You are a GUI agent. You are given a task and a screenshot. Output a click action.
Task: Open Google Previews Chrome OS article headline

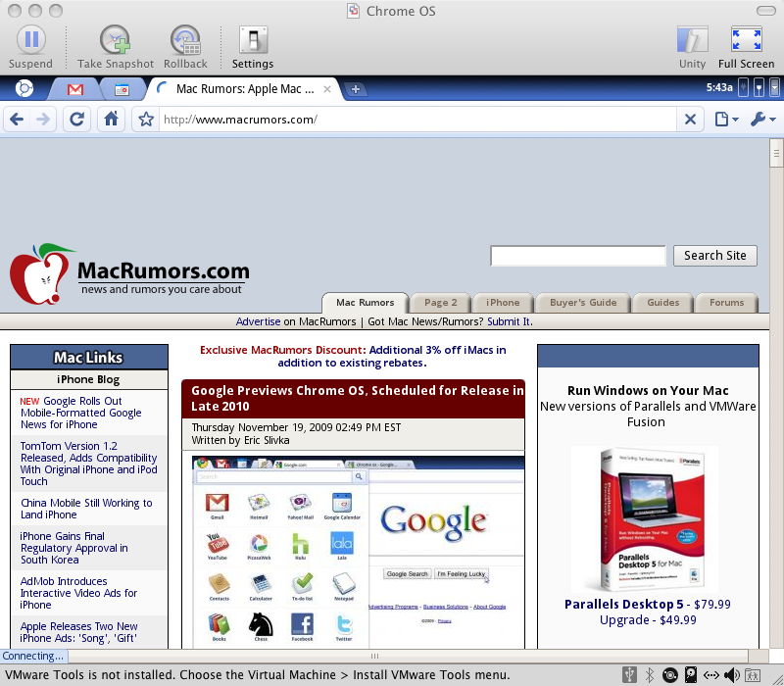(x=357, y=398)
